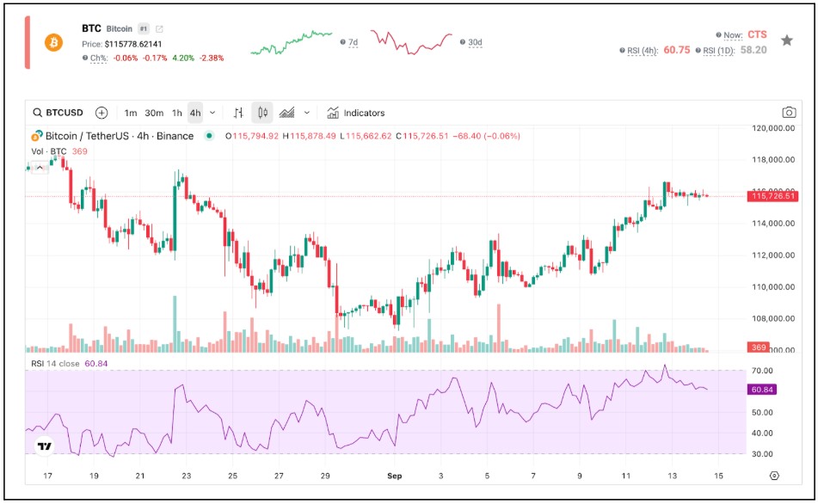Expand the chart style dropdown chevron
The height and width of the screenshot is (504, 818).
307,113
